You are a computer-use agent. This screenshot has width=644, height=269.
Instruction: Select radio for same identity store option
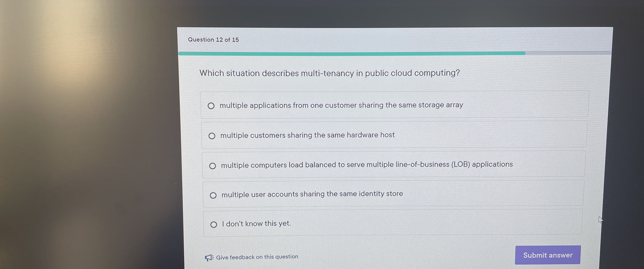click(x=213, y=195)
